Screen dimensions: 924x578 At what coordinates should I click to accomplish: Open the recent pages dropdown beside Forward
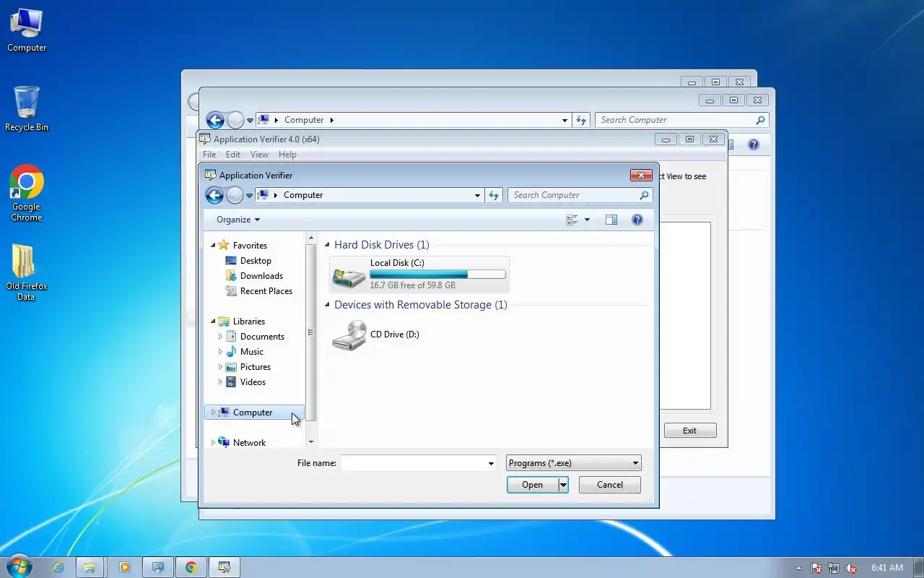[250, 195]
